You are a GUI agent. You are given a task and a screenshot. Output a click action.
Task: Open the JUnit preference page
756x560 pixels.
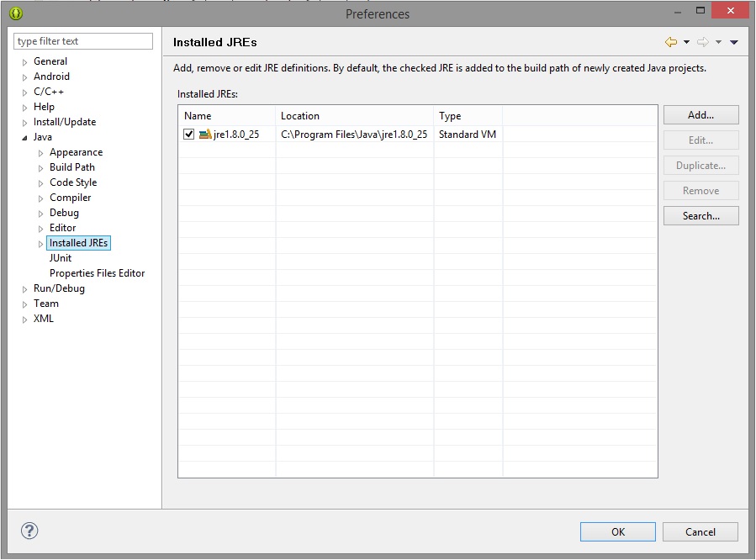[x=61, y=258]
